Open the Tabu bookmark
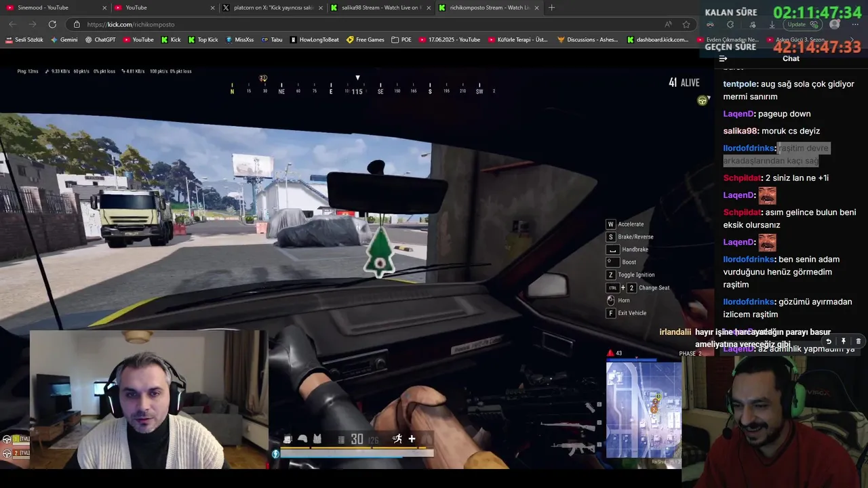868x488 pixels. point(272,40)
